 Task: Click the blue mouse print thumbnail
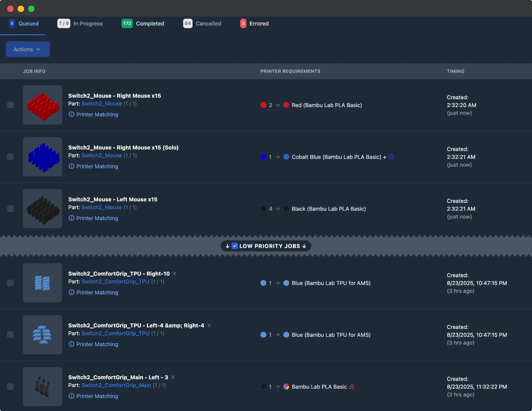coord(42,157)
